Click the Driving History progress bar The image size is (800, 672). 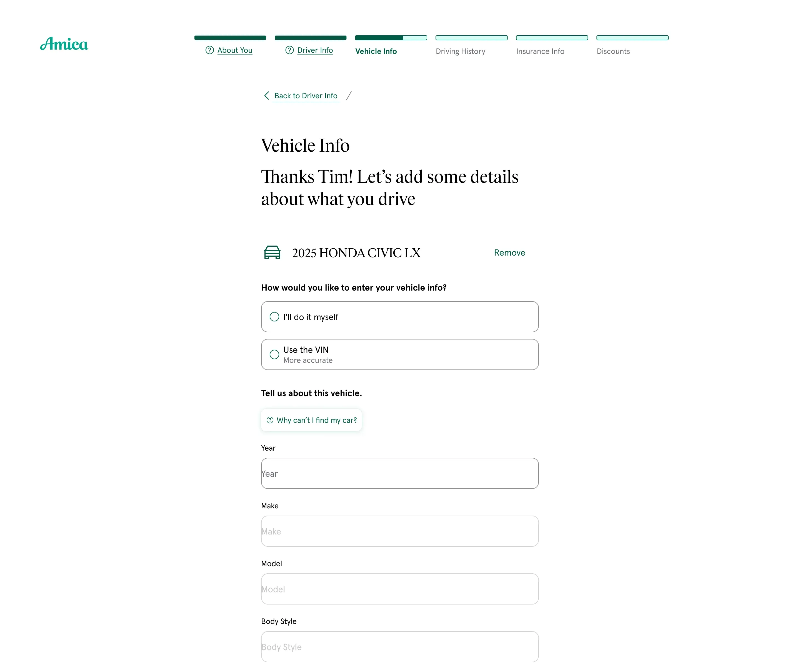pyautogui.click(x=471, y=38)
